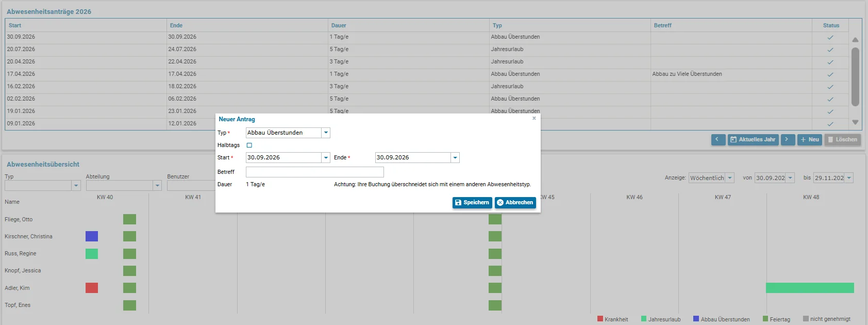Select the name 'Knopf, Jessica' in the overview
This screenshot has width=868, height=325.
pos(23,270)
